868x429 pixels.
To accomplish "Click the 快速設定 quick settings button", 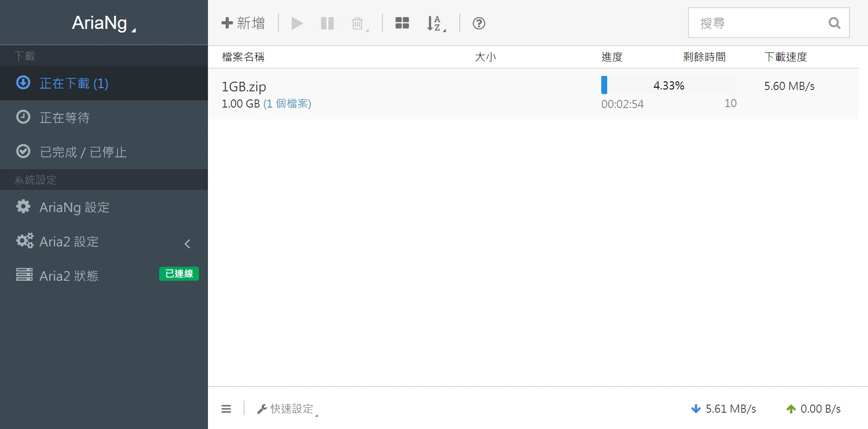I will click(x=287, y=408).
